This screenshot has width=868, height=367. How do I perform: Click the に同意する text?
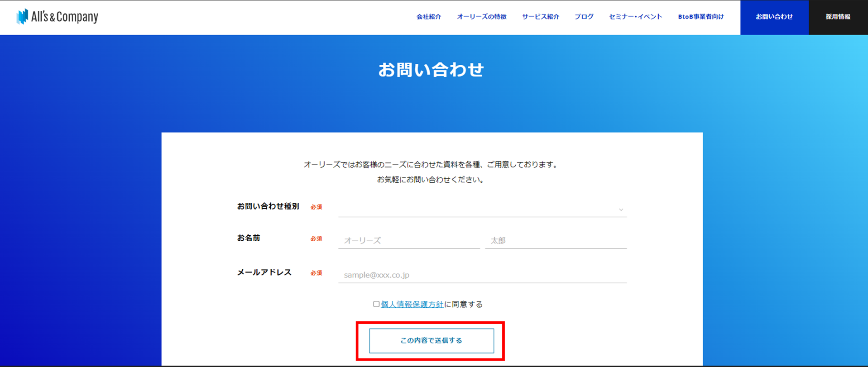coord(463,304)
